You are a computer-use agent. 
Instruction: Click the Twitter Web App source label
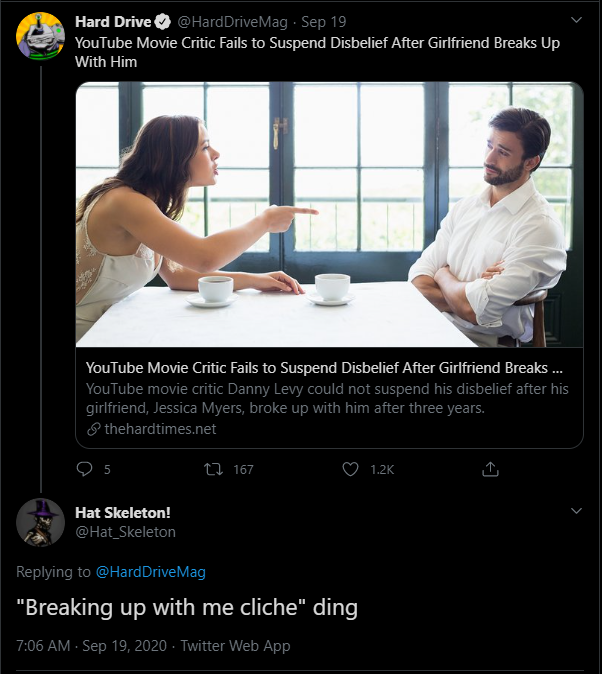click(235, 646)
